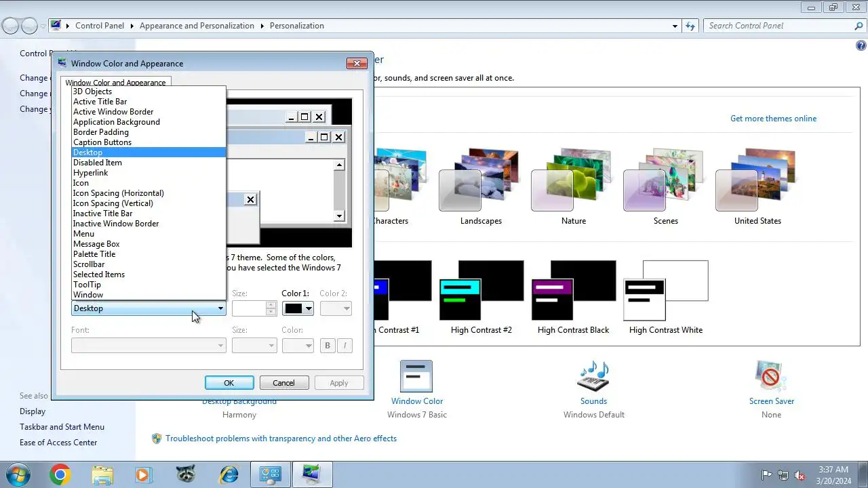Choose Hyperlink in the item list

(x=149, y=173)
